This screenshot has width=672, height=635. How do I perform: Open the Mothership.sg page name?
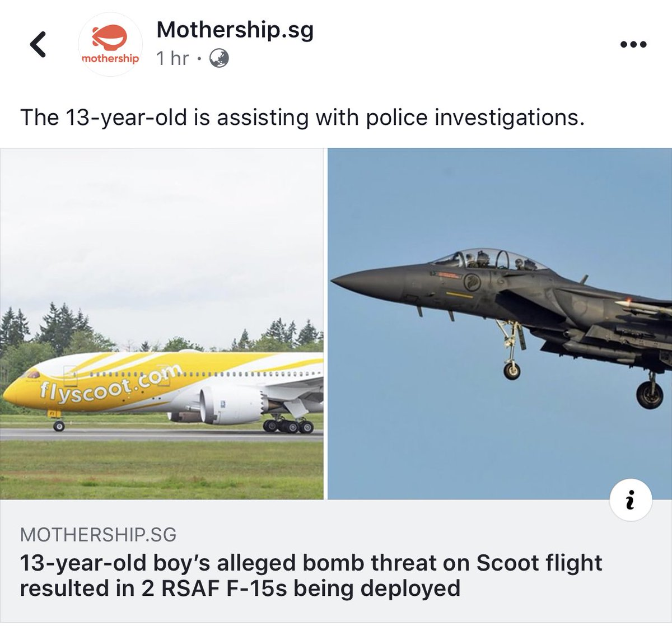pyautogui.click(x=235, y=29)
